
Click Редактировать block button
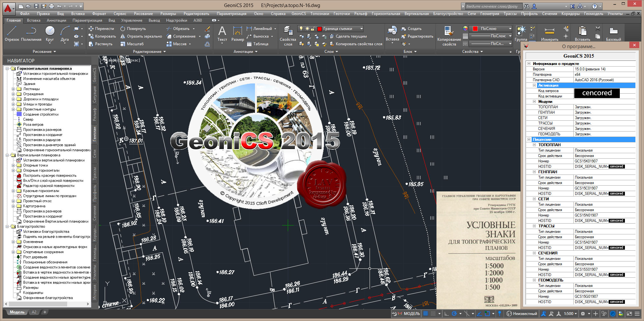[x=417, y=36]
